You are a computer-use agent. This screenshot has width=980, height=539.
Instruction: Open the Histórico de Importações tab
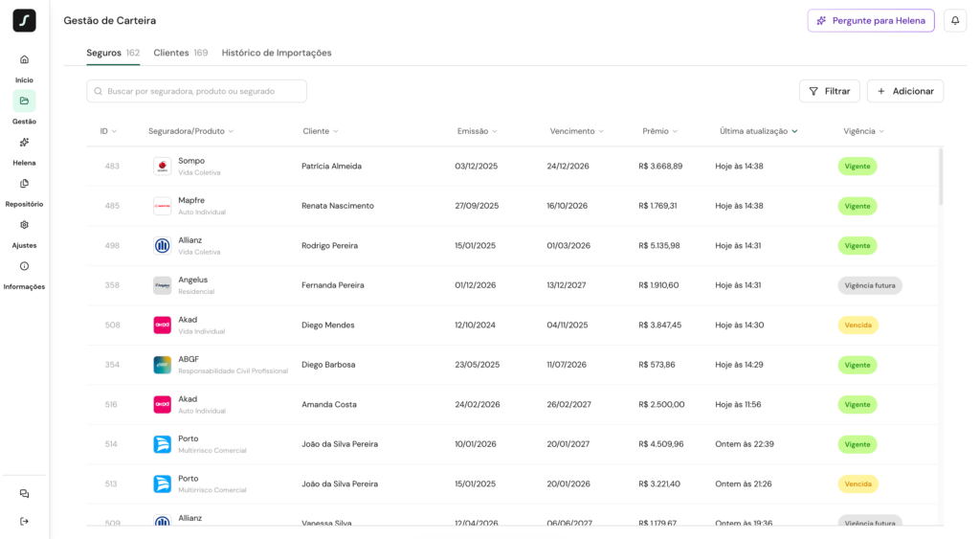(x=277, y=53)
